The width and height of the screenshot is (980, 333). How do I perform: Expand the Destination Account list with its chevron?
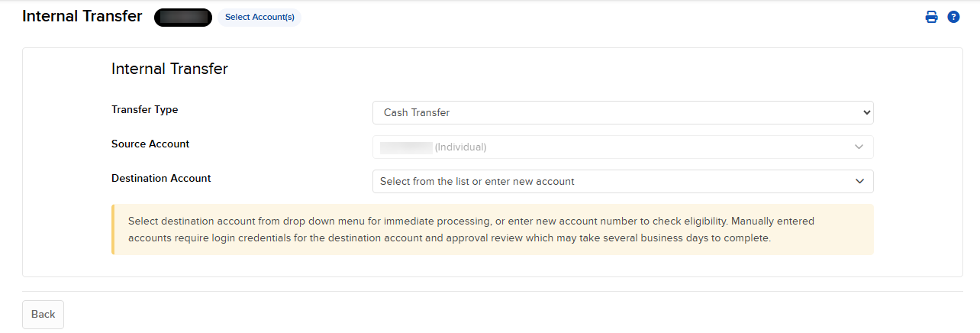pos(859,181)
